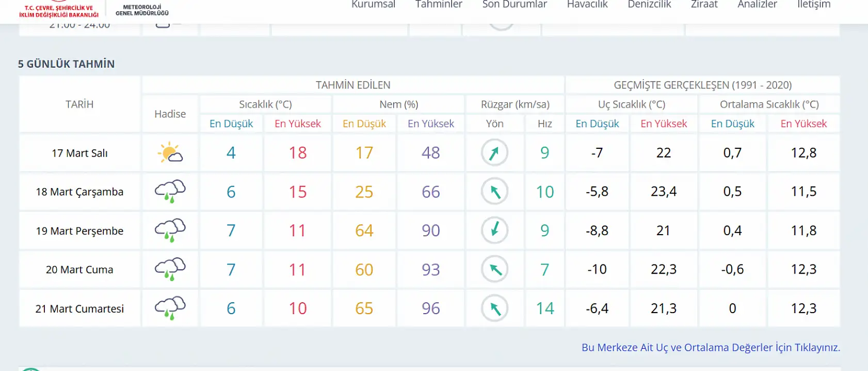Open the Son Durumlar menu

[515, 5]
